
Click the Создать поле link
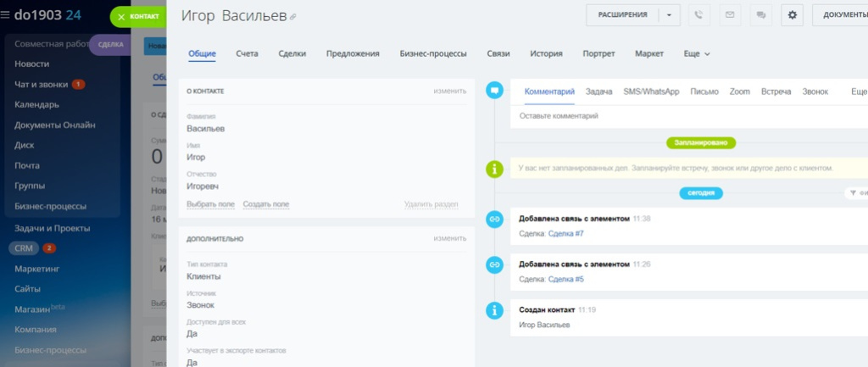(265, 204)
